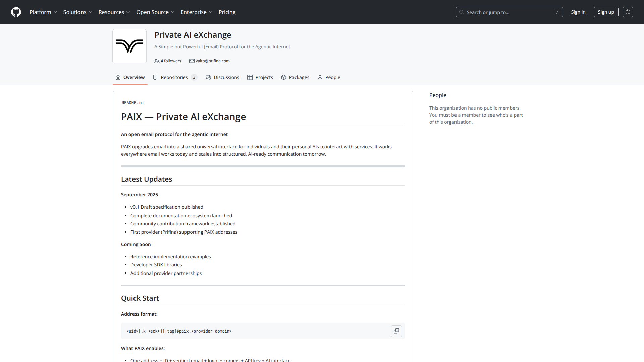644x362 pixels.
Task: Click the PAIX organization avatar logo
Action: click(x=129, y=46)
